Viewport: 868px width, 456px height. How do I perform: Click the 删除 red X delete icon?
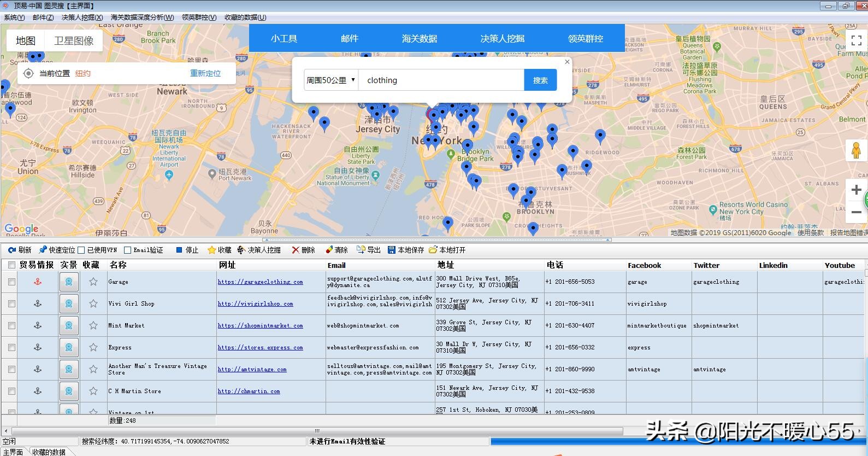(296, 250)
